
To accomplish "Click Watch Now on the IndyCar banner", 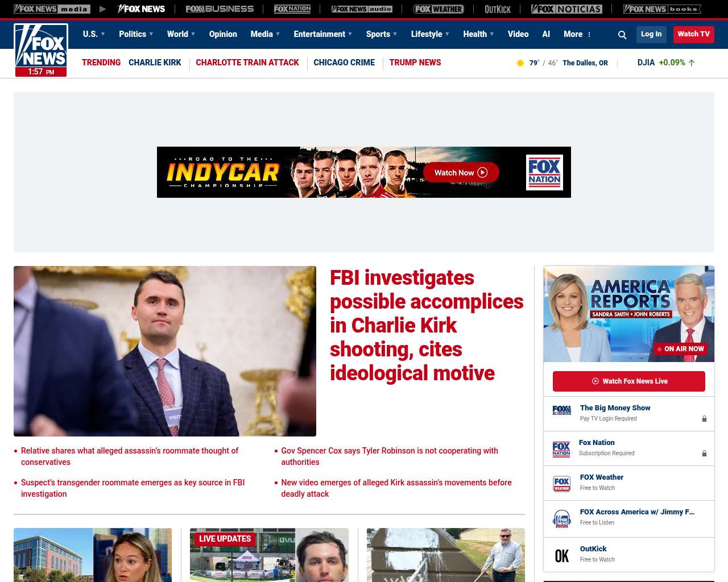I will (461, 173).
